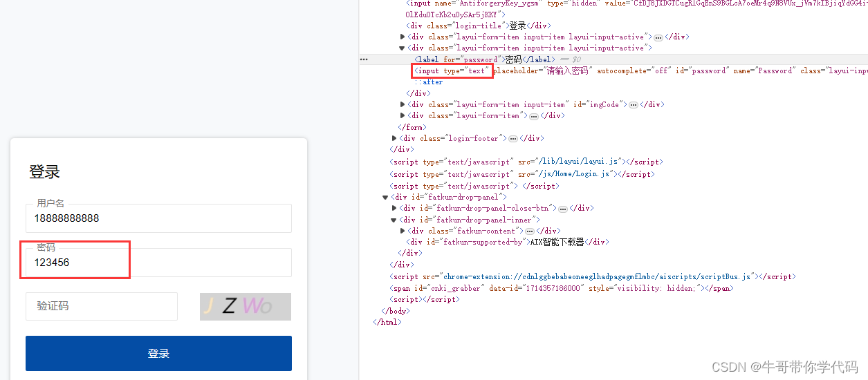This screenshot has width=868, height=380.
Task: Select the login-title div row
Action: [613, 26]
